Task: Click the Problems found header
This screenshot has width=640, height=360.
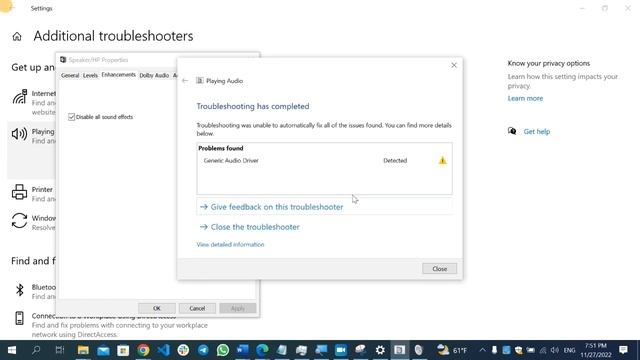Action: pyautogui.click(x=221, y=148)
